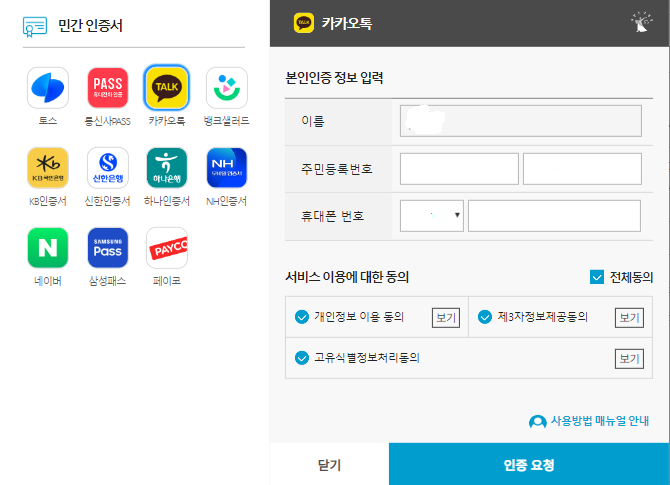Click the 하나인증서 label text
Screen dimensions: 670x485
click(167, 201)
